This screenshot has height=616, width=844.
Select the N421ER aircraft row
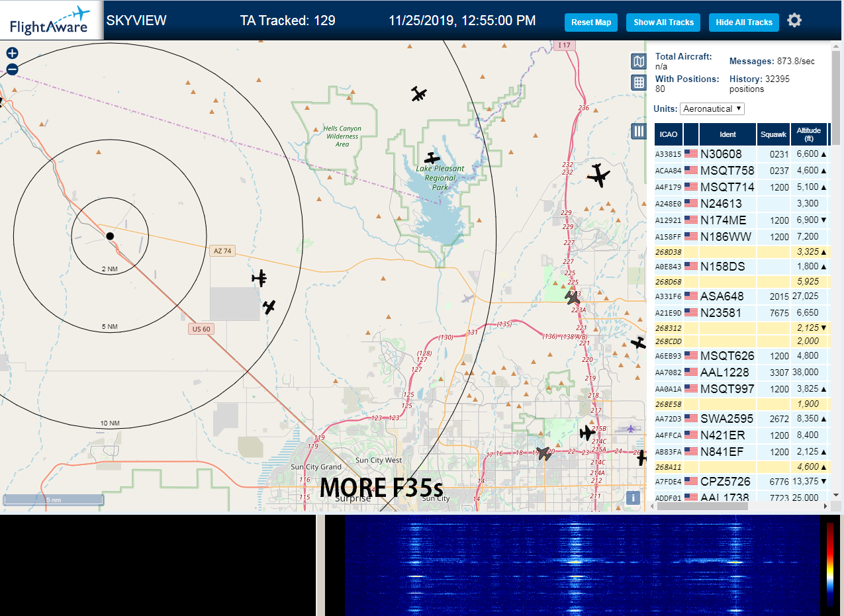[x=741, y=435]
